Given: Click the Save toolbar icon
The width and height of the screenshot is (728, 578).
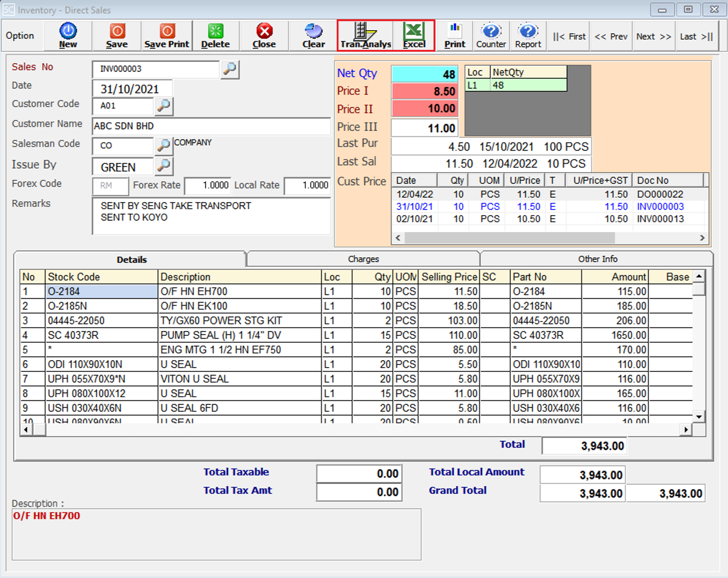Looking at the screenshot, I should coord(117,35).
